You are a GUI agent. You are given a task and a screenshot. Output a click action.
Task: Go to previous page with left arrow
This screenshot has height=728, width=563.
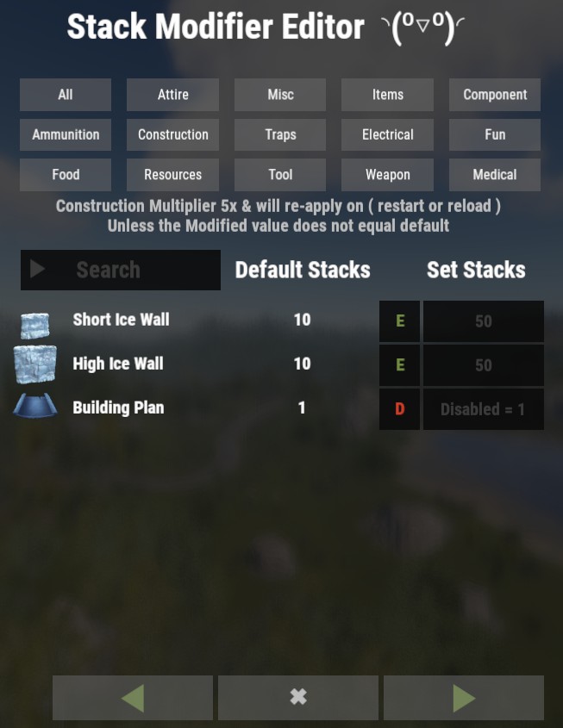(133, 697)
